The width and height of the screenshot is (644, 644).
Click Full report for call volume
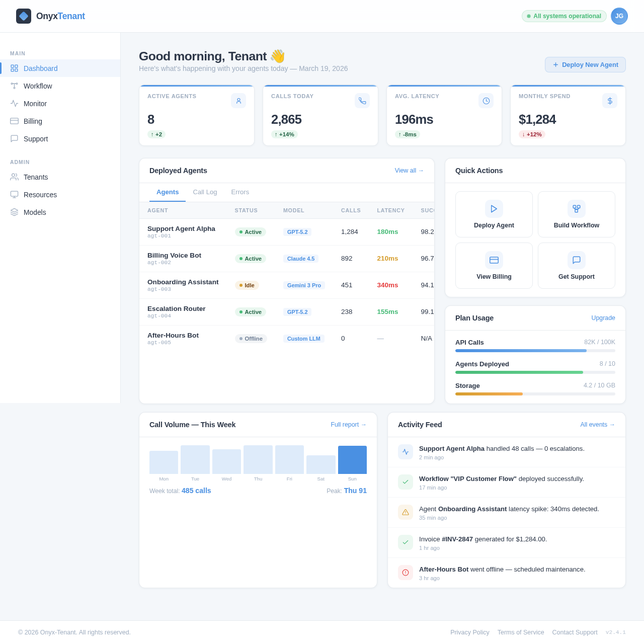(348, 425)
